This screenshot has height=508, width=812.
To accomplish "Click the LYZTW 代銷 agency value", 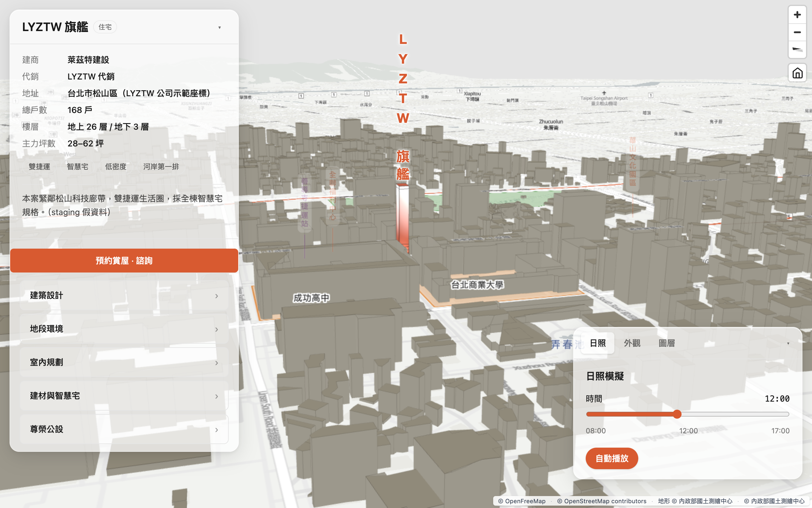I will [x=91, y=76].
